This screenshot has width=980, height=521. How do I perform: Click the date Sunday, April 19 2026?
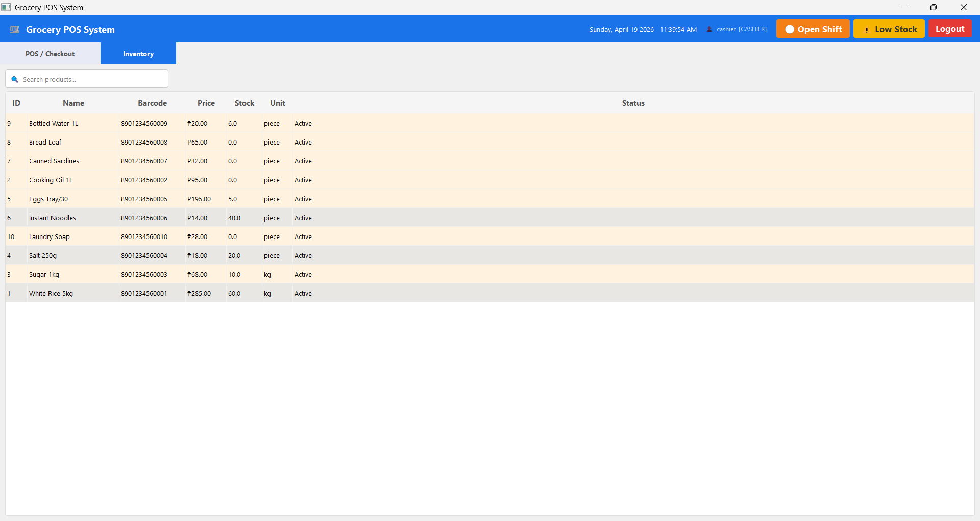621,30
